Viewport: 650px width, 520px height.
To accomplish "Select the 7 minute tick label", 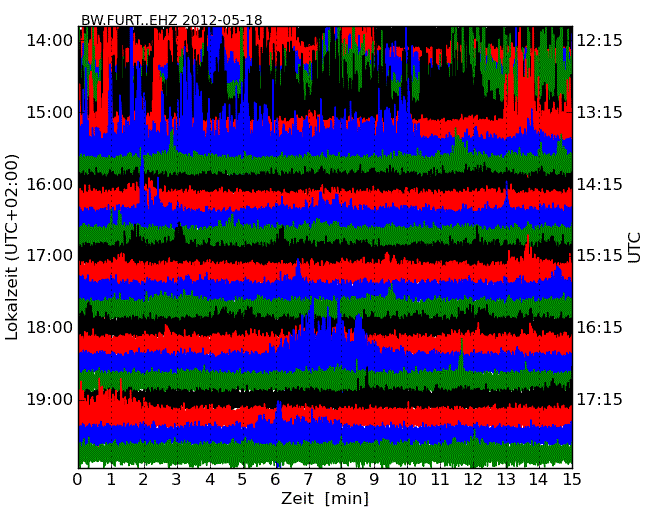I will (x=308, y=480).
